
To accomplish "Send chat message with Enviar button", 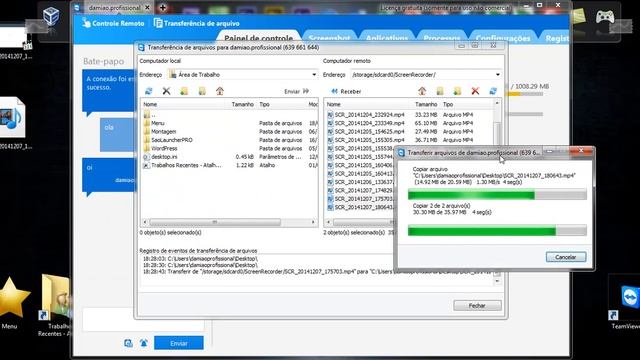I will [x=179, y=343].
